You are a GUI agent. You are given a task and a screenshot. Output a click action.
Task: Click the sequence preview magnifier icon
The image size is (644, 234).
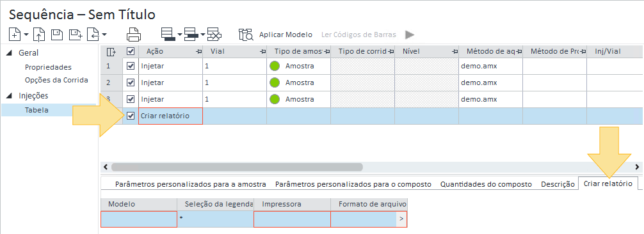pyautogui.click(x=246, y=35)
